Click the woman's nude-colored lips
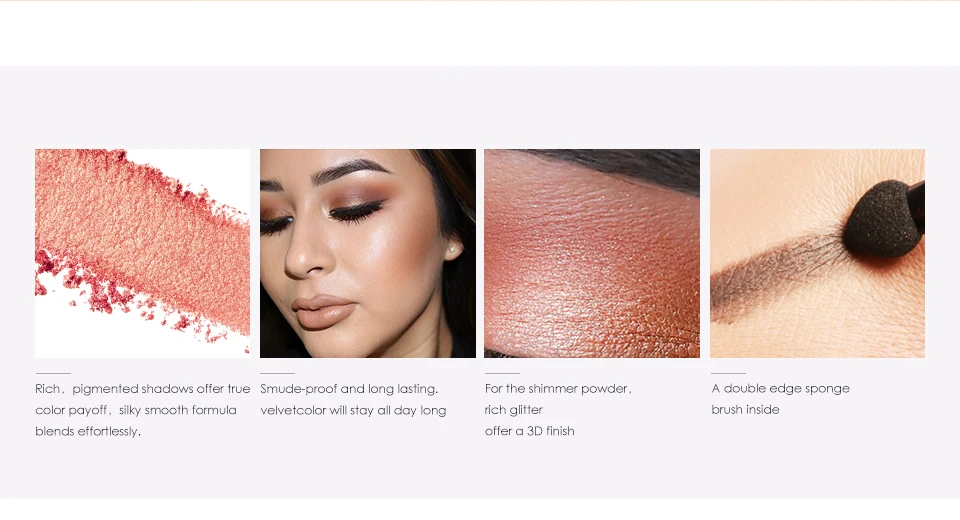Viewport: 960px width, 520px height. point(323,312)
